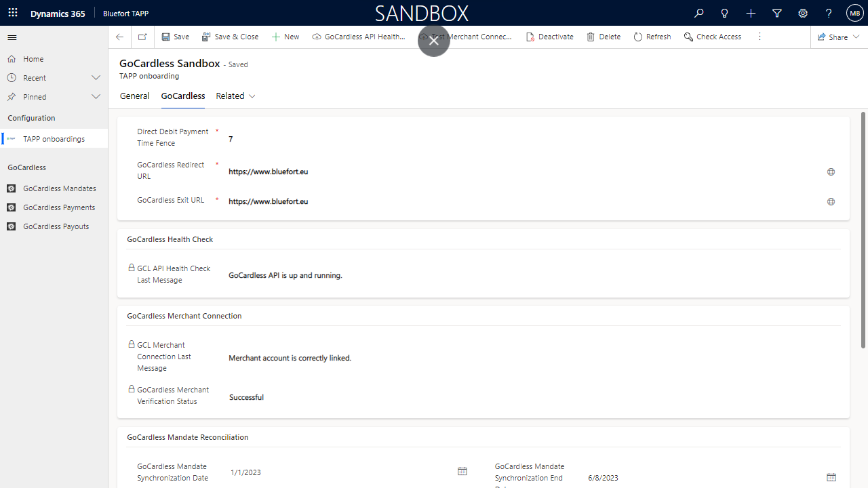Select the GoCardless tab

coord(183,96)
